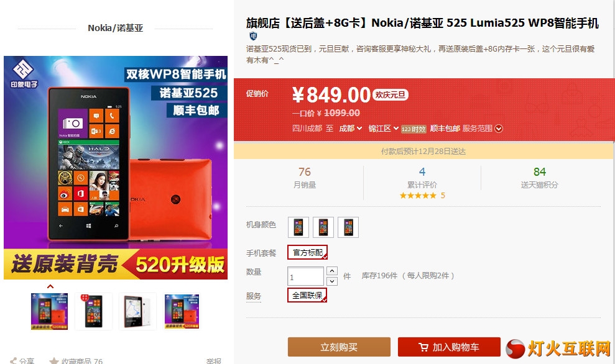The image size is (615, 364).
Task: Select the 官方标配 package option
Action: point(307,252)
